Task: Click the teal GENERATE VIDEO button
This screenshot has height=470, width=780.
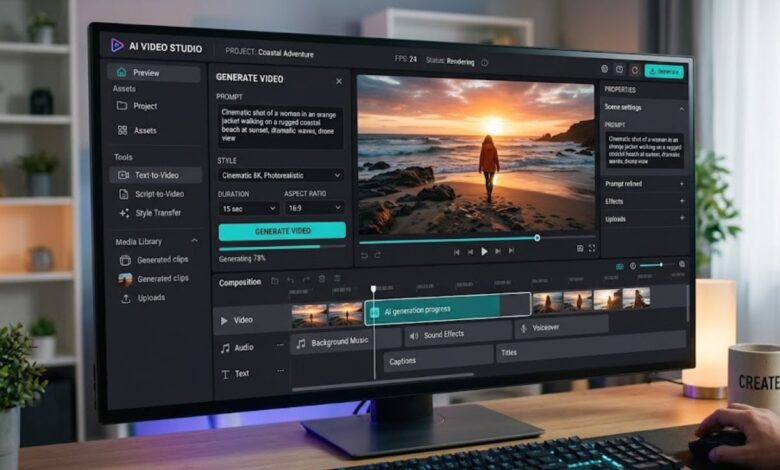Action: (x=282, y=231)
